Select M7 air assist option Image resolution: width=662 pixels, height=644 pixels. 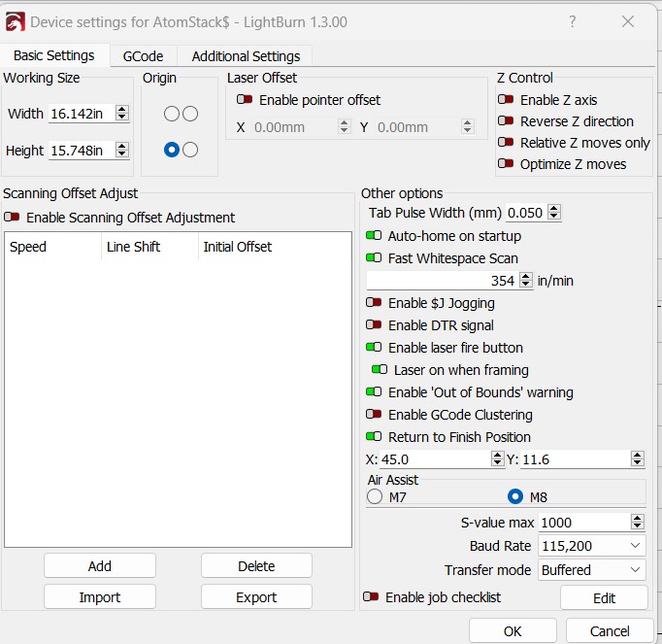pyautogui.click(x=375, y=496)
